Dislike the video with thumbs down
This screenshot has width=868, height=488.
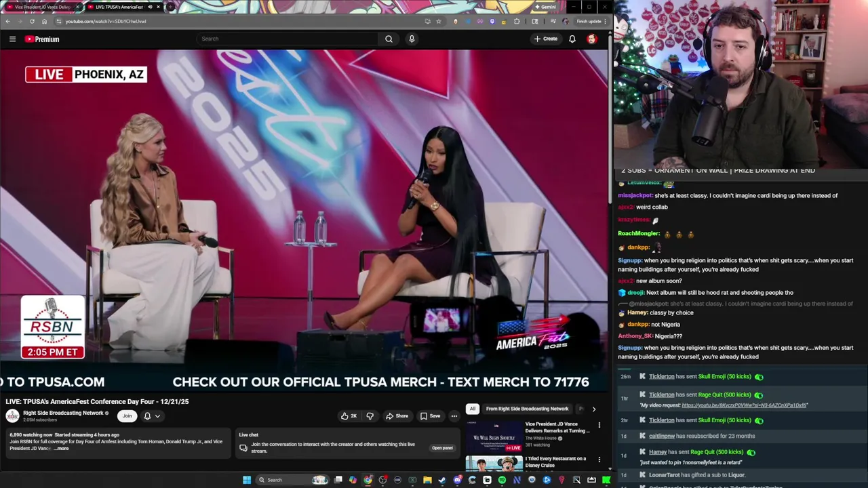click(370, 416)
